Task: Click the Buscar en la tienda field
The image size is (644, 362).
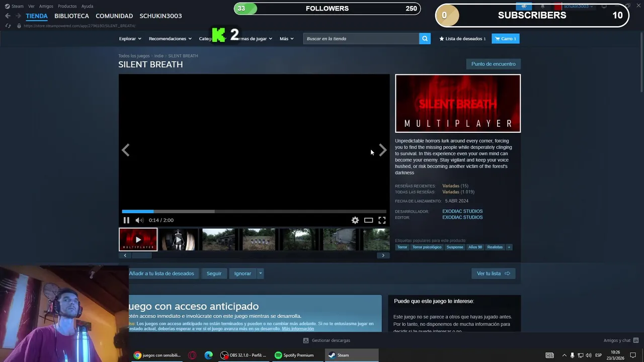Action: pos(361,39)
